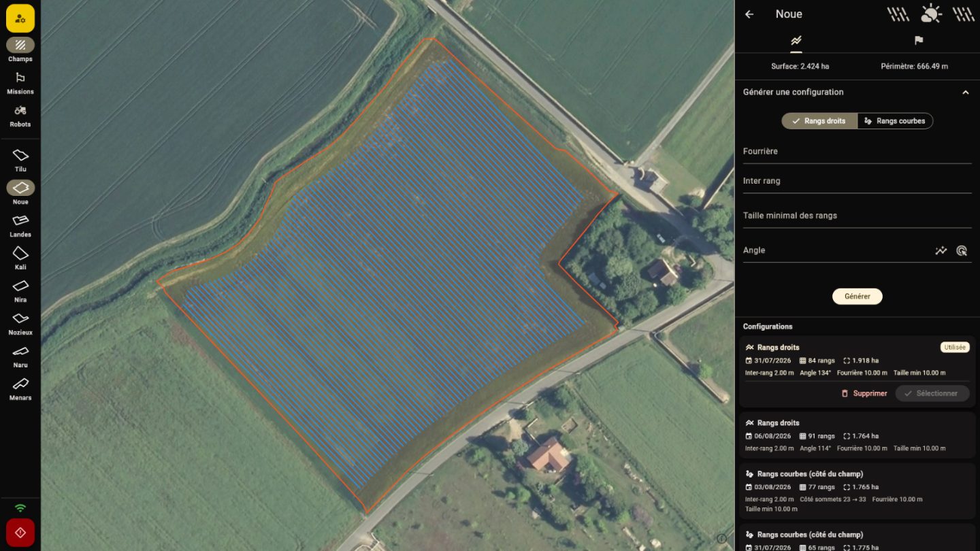Click the map info icon at bottom corner
The height and width of the screenshot is (551, 980).
point(722,538)
